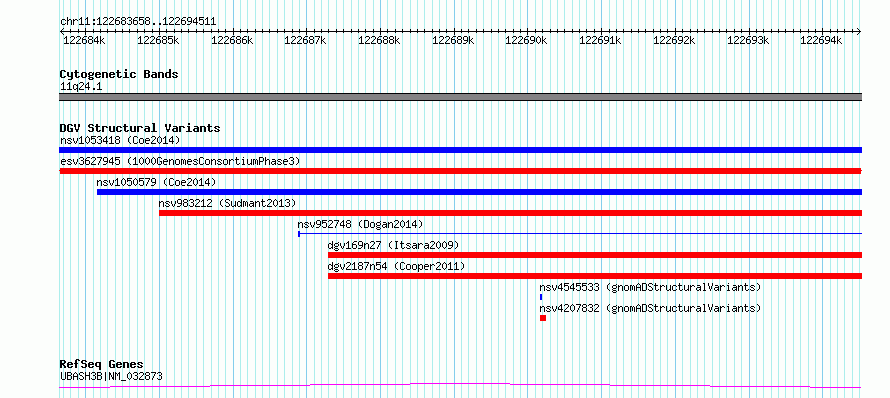
Task: Select nsv983212 (Sudmant2013) red bar
Action: coord(510,213)
